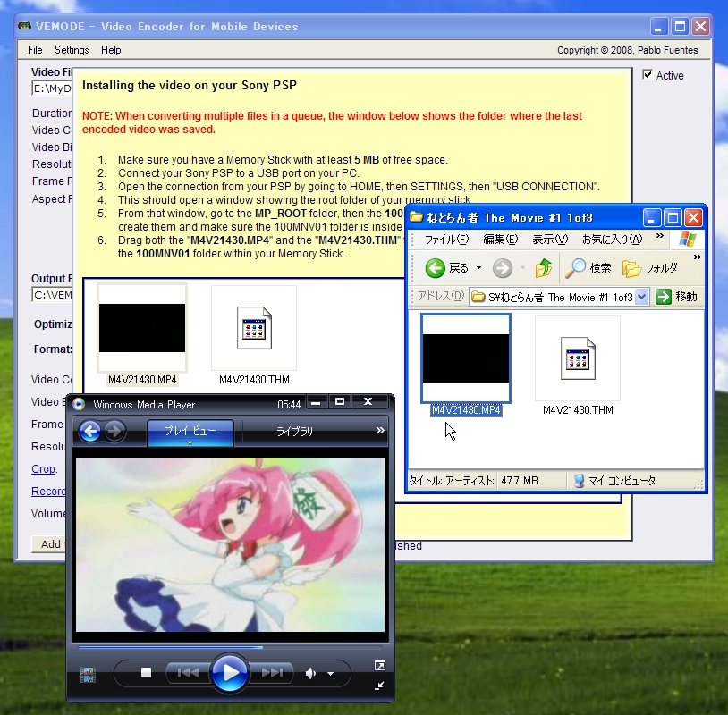The width and height of the screenshot is (728, 715).
Task: Open the Search (検索) tool in Explorer
Action: click(588, 268)
